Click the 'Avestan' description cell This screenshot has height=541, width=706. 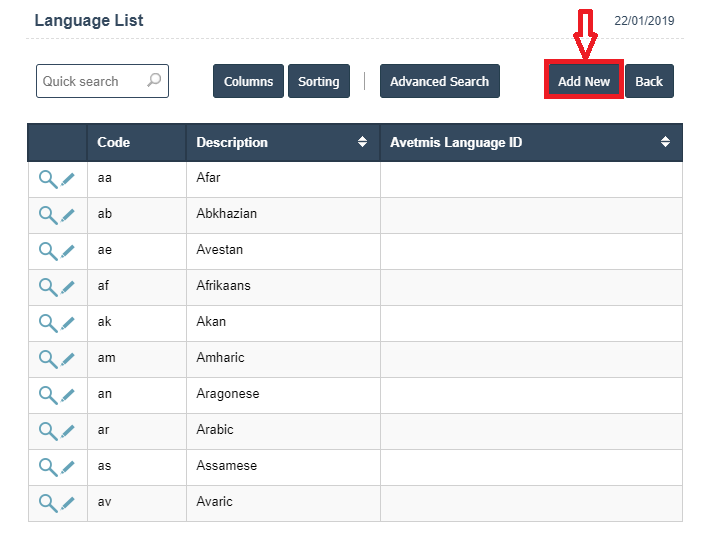[283, 252]
